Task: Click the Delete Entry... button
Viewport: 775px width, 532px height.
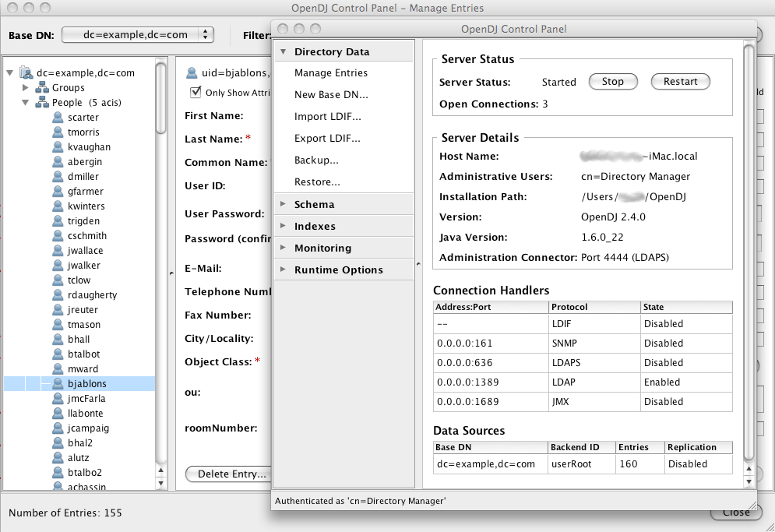Action: (228, 474)
